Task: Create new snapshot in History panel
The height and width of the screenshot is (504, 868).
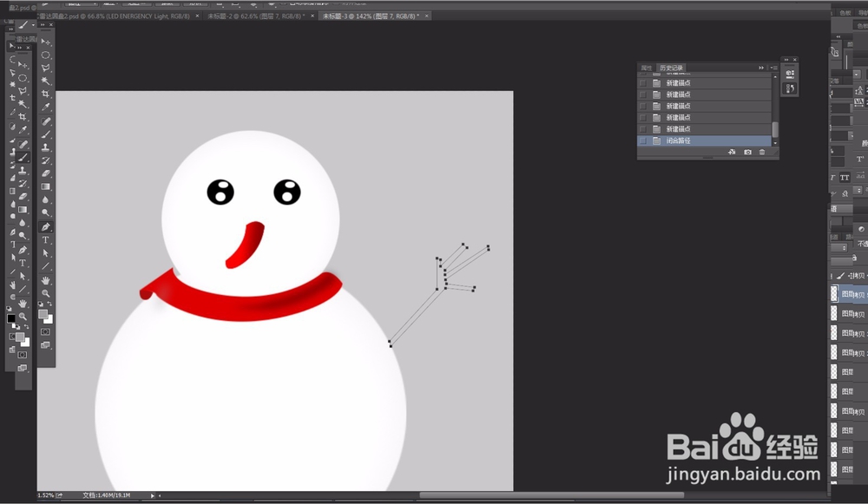Action: (748, 152)
